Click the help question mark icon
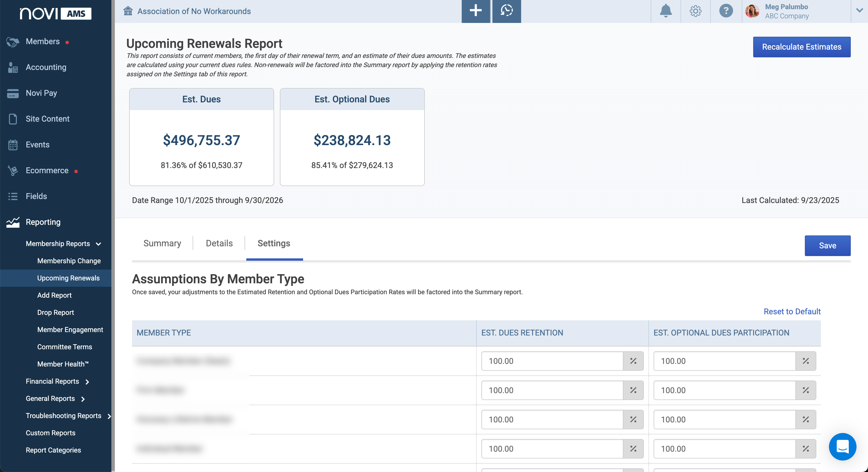Viewport: 868px width, 472px height. (726, 11)
